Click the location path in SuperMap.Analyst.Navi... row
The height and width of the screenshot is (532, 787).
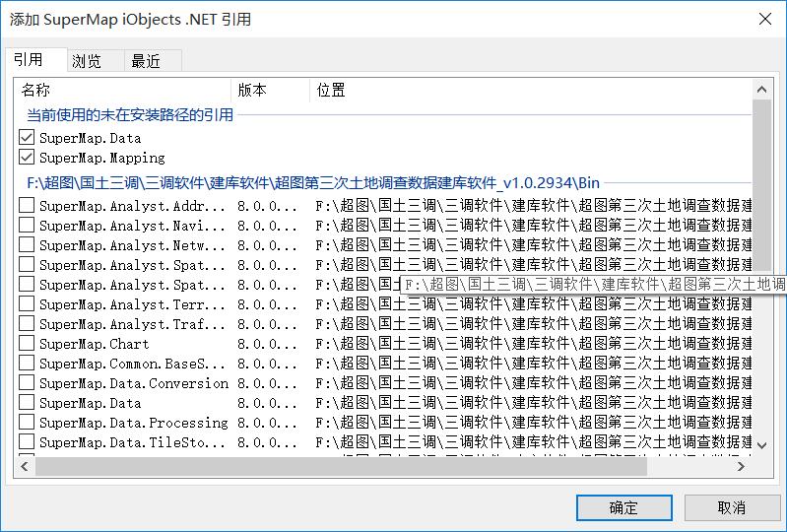point(534,226)
